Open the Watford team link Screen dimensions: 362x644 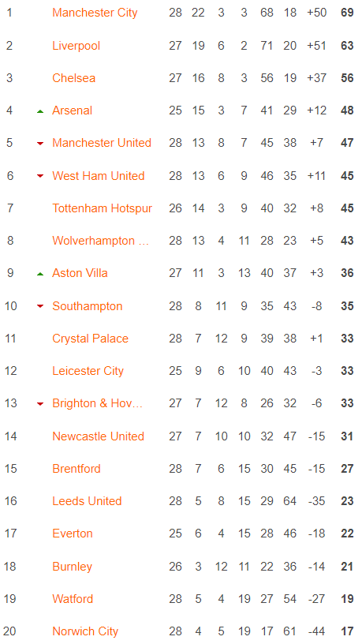tap(73, 599)
